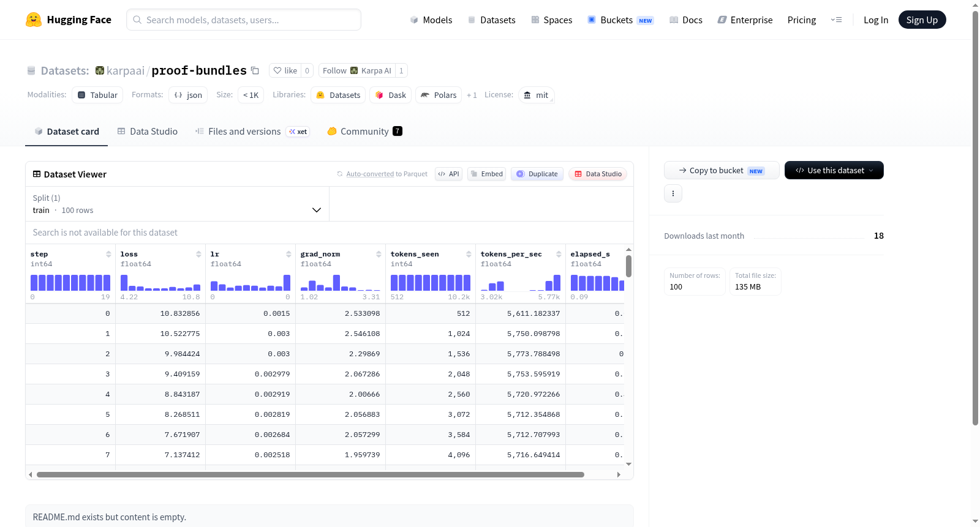Screen dimensions: 980x527
Task: Click the Hugging Face logo icon
Action: point(34,20)
